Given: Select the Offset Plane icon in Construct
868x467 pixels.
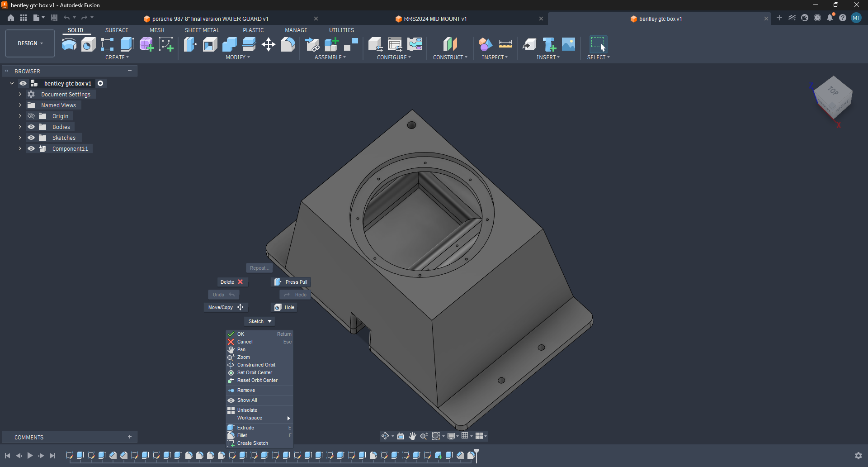Looking at the screenshot, I should (450, 44).
